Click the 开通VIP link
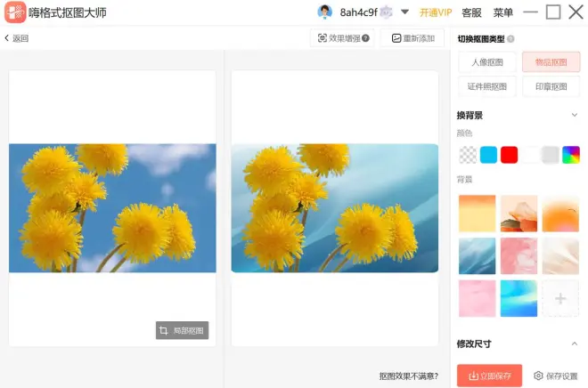588x388 pixels. [436, 12]
